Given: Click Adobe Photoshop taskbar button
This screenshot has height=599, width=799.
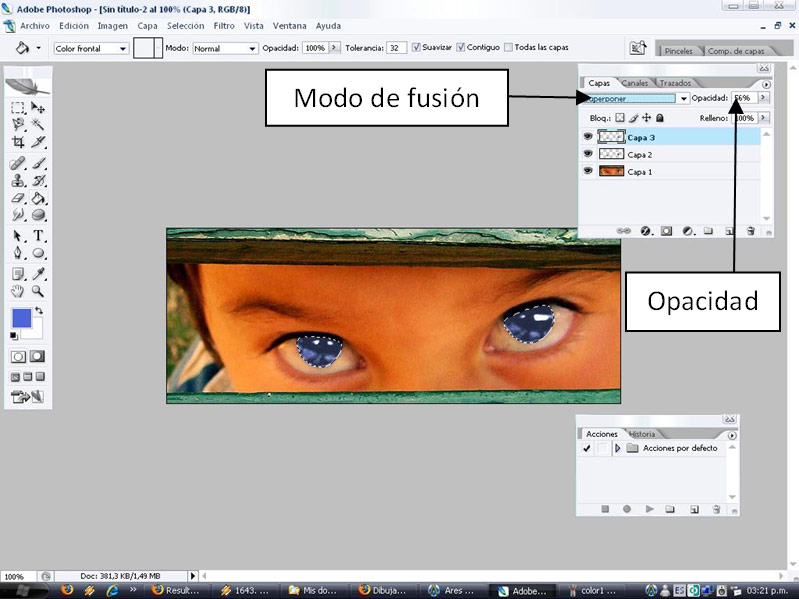Looking at the screenshot, I should (524, 591).
